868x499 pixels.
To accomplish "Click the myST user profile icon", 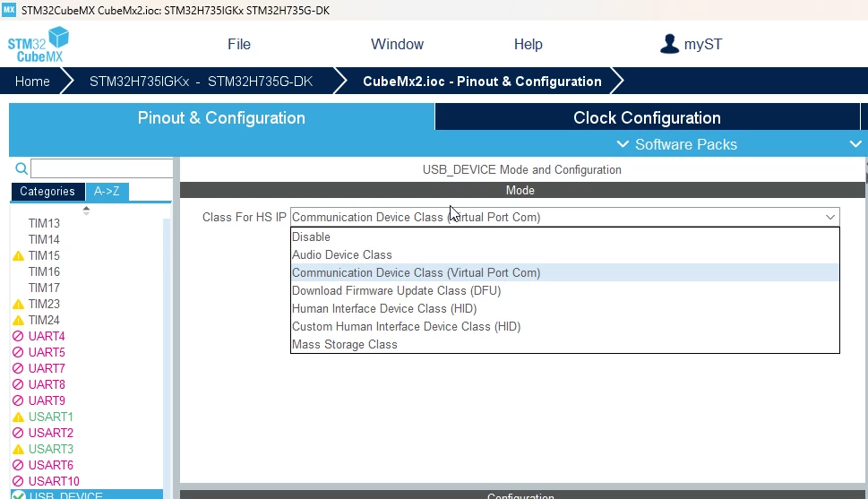I will click(x=669, y=44).
